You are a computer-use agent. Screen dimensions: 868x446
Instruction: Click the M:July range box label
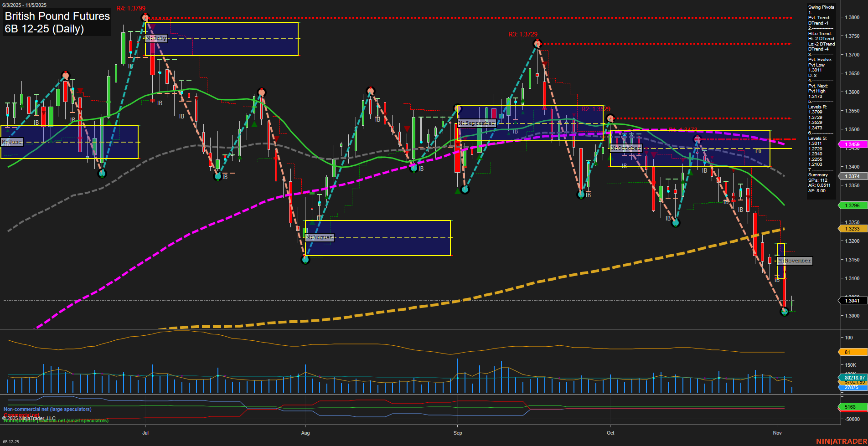155,38
